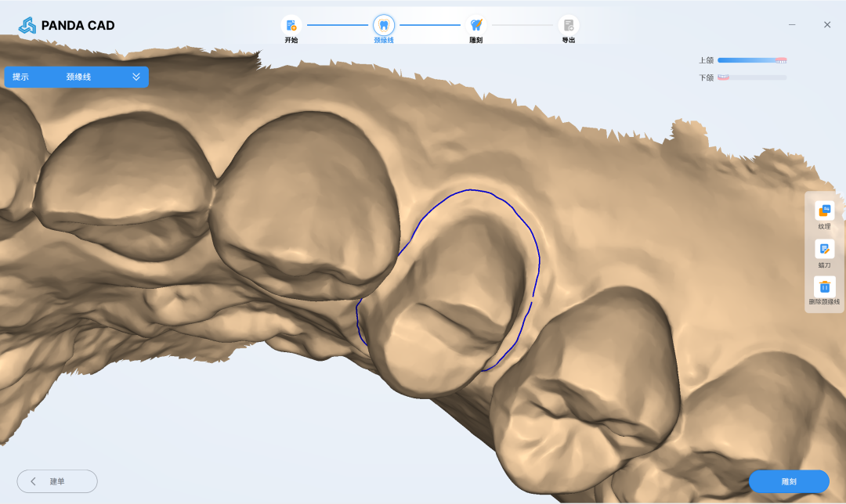Screen dimensions: 846x504
Task: Close the PANDA CAD window
Action: [827, 25]
